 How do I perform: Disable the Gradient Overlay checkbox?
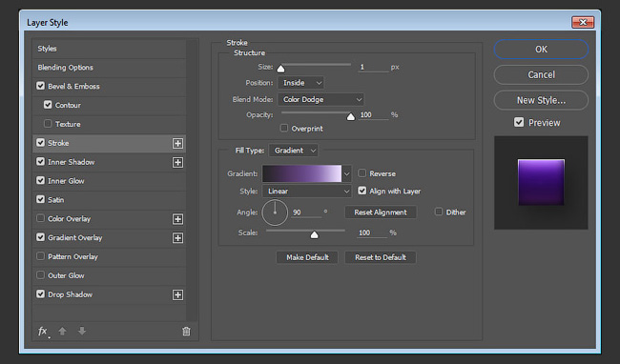[40, 237]
